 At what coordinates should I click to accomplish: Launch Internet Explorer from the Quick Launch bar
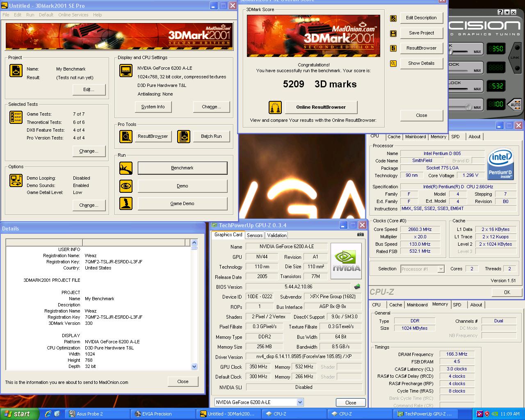coord(48,414)
